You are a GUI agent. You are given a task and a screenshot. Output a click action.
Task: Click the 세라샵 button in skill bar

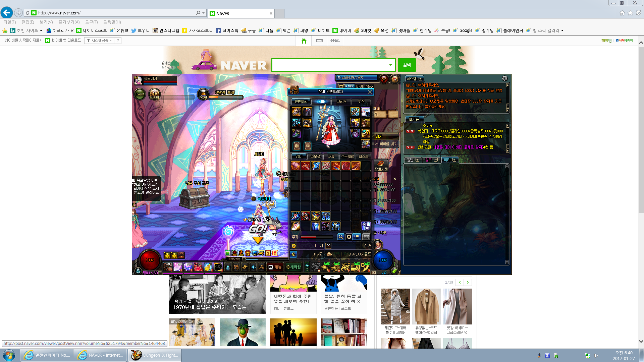coord(293,267)
